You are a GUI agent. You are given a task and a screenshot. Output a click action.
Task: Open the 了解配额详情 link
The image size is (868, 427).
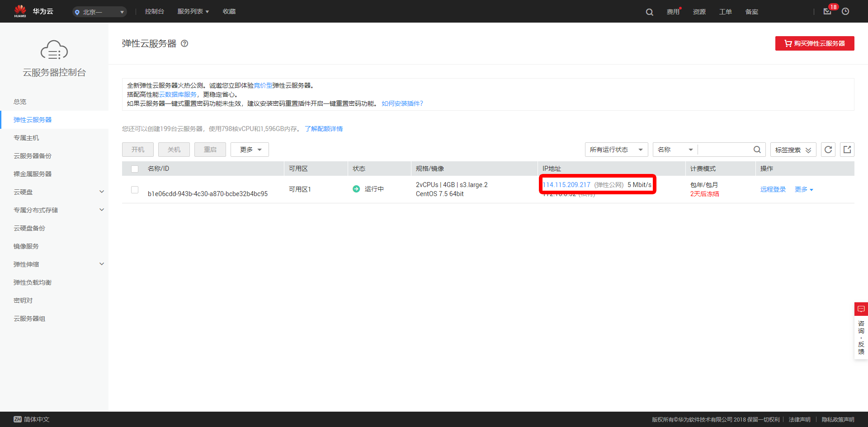(324, 129)
